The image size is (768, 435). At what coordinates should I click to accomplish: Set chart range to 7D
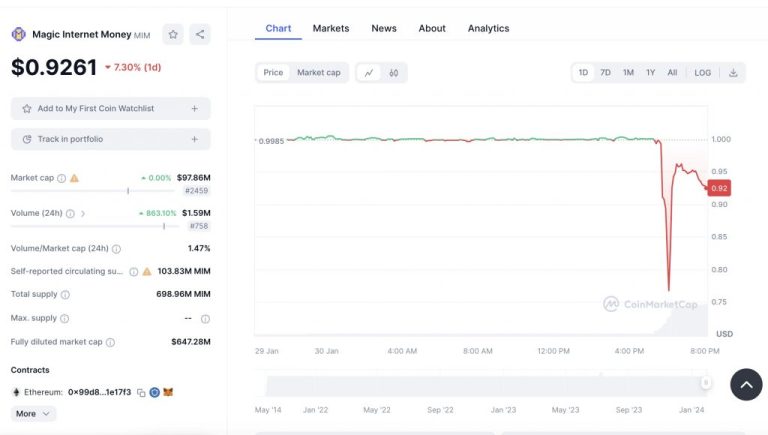(x=605, y=72)
